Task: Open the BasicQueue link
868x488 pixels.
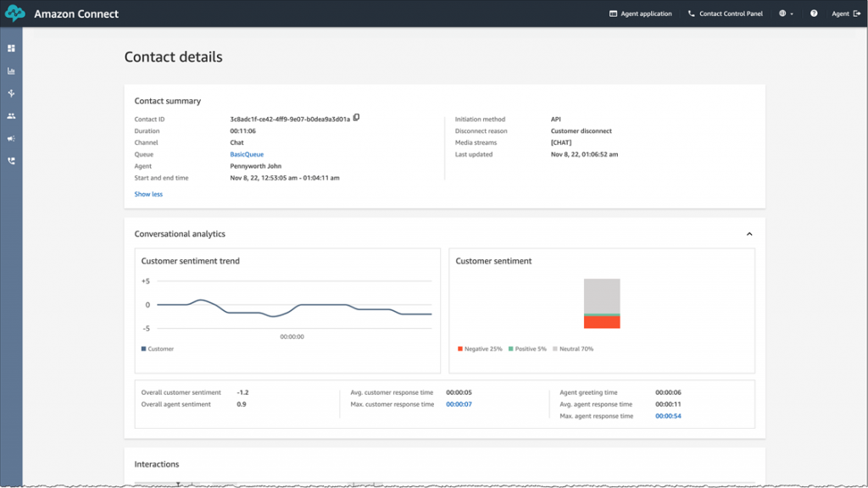Action: [x=246, y=154]
